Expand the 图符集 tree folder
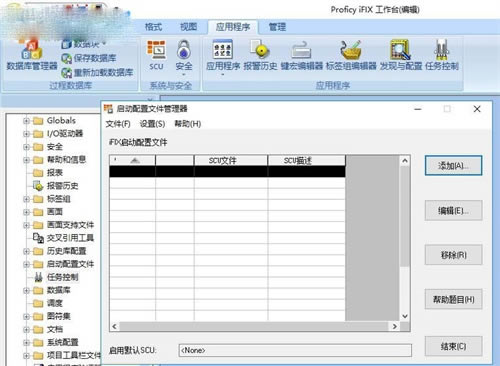This screenshot has width=500, height=366. [26, 316]
